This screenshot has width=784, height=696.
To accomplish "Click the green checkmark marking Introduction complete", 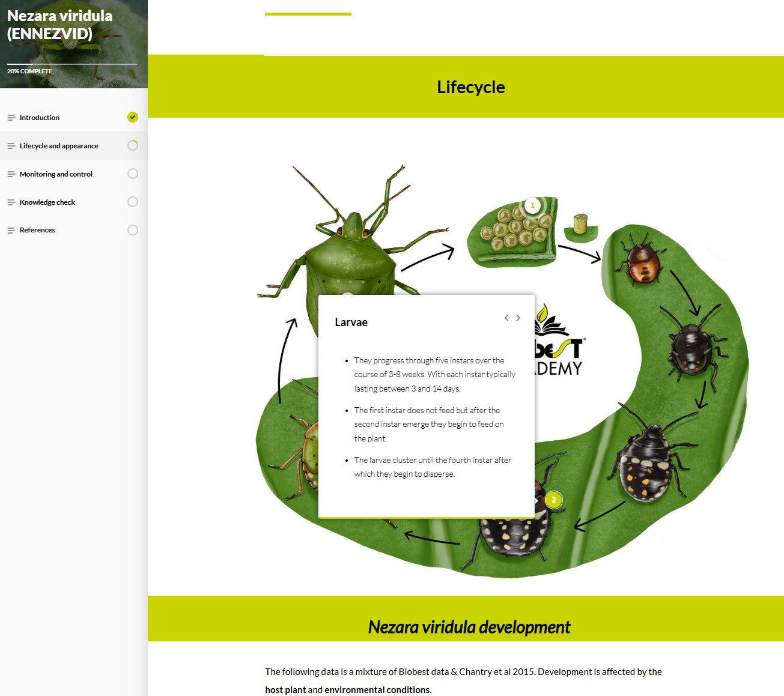I will tap(133, 117).
